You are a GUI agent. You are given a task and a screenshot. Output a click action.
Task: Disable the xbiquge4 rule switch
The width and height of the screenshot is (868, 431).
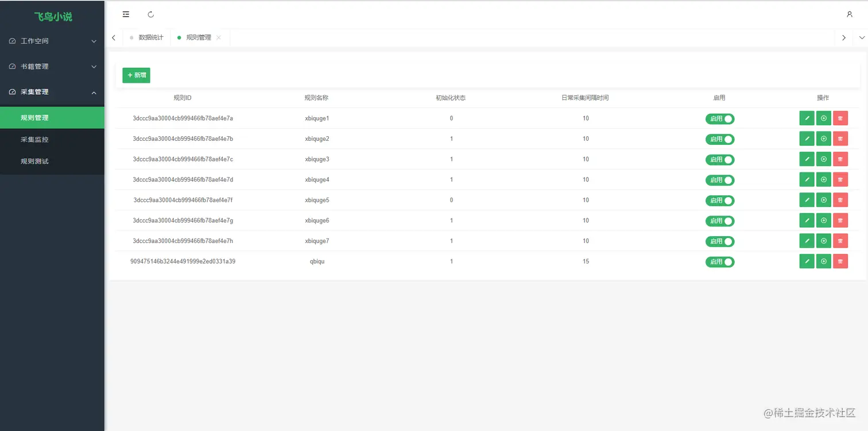(720, 180)
